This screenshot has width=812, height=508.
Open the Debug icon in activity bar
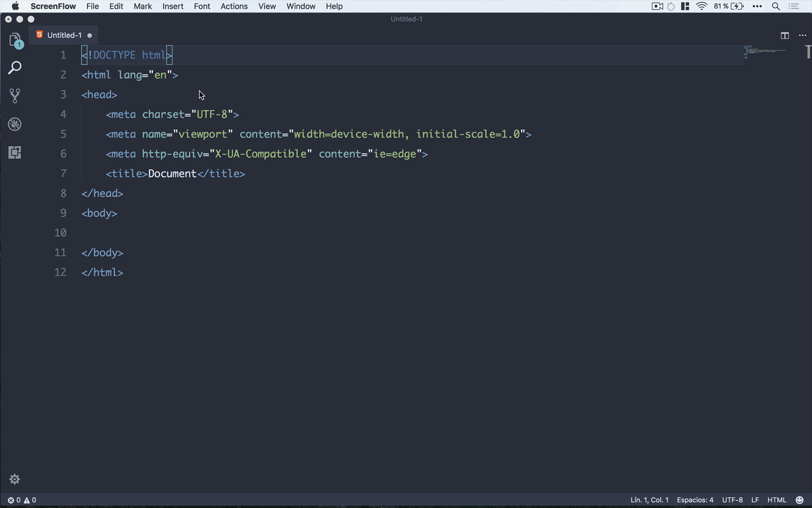pyautogui.click(x=15, y=124)
